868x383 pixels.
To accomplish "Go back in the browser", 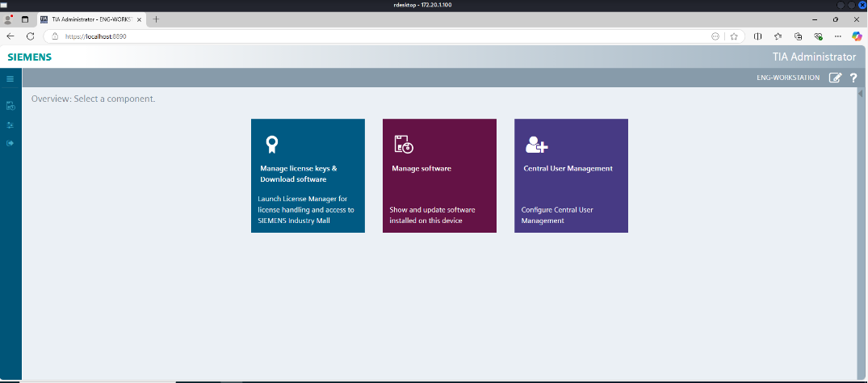I will pyautogui.click(x=10, y=36).
